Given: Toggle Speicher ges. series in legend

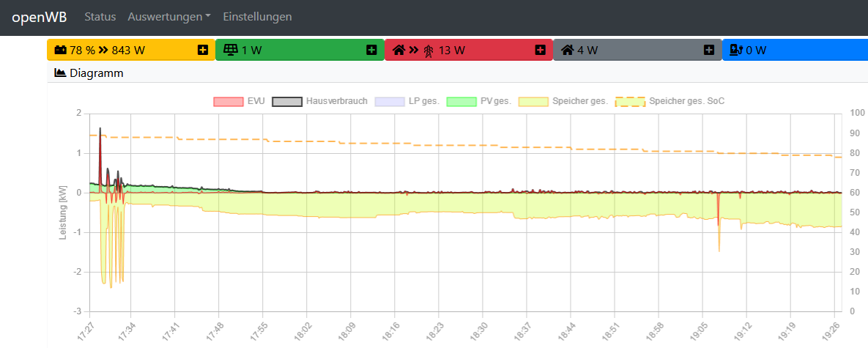Looking at the screenshot, I should (x=563, y=101).
